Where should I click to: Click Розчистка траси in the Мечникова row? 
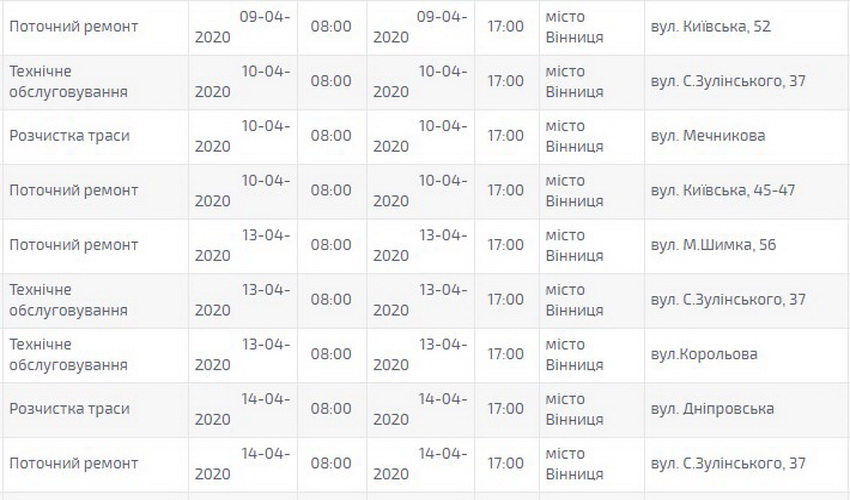tap(70, 135)
